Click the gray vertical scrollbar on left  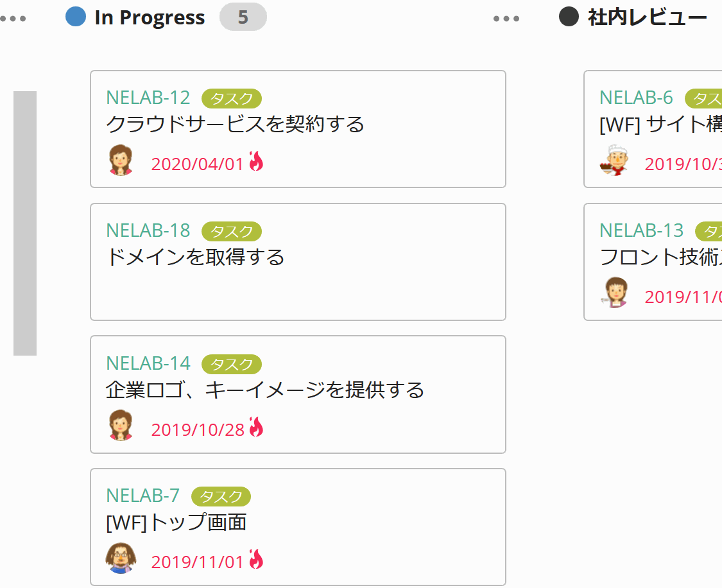[25, 223]
